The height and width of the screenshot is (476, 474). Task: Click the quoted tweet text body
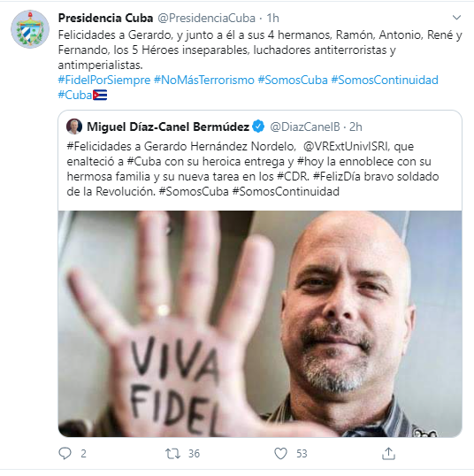[x=253, y=169]
